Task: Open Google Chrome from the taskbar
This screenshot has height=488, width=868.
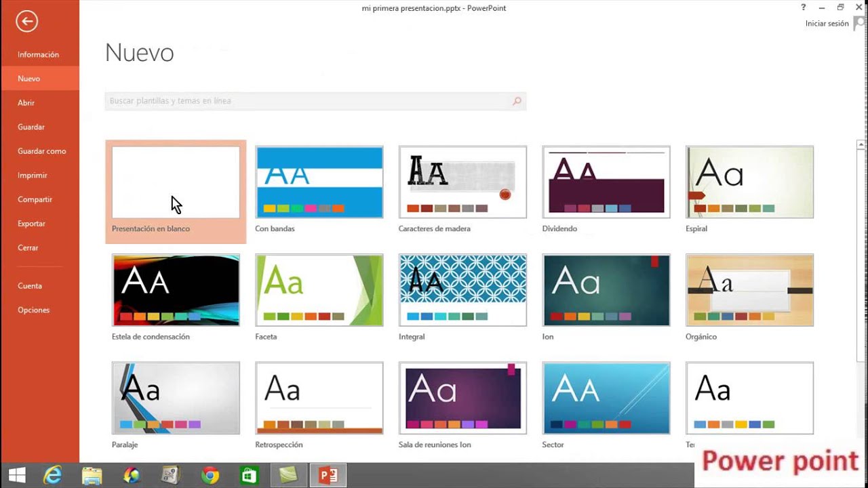Action: (210, 475)
